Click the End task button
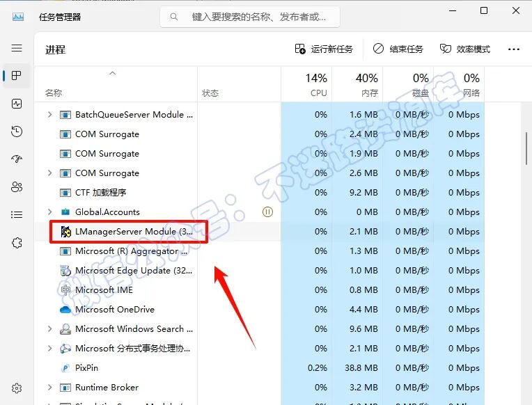This screenshot has width=532, height=405. click(398, 49)
